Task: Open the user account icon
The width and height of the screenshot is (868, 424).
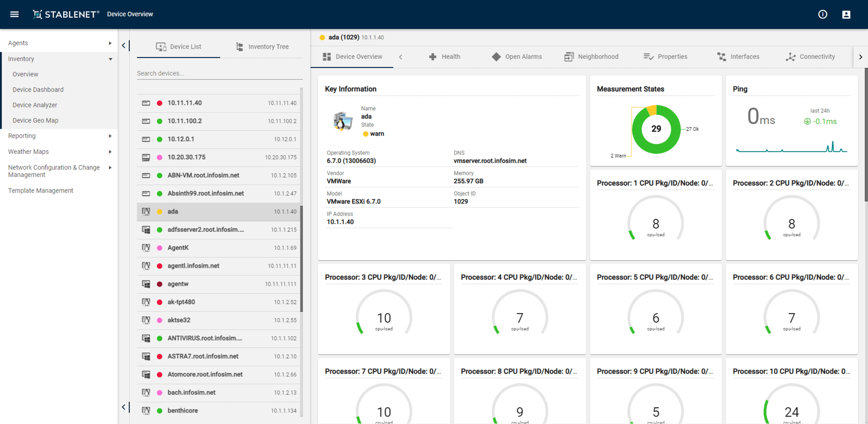Action: (846, 14)
